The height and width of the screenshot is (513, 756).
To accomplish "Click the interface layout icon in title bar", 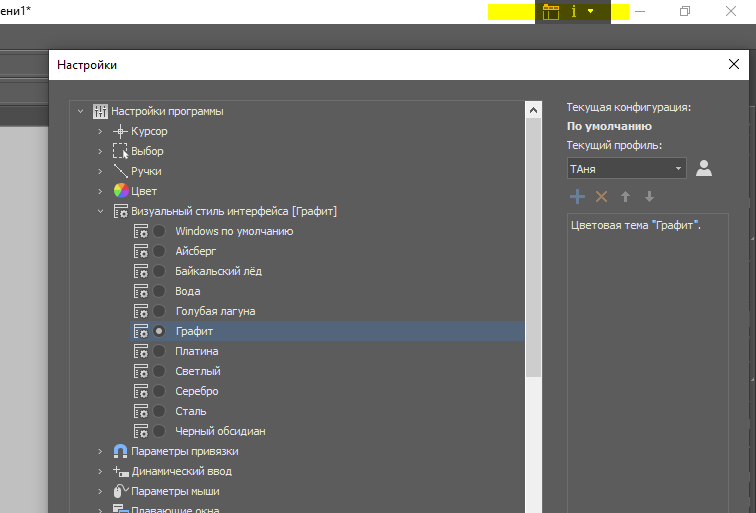I will (x=551, y=12).
